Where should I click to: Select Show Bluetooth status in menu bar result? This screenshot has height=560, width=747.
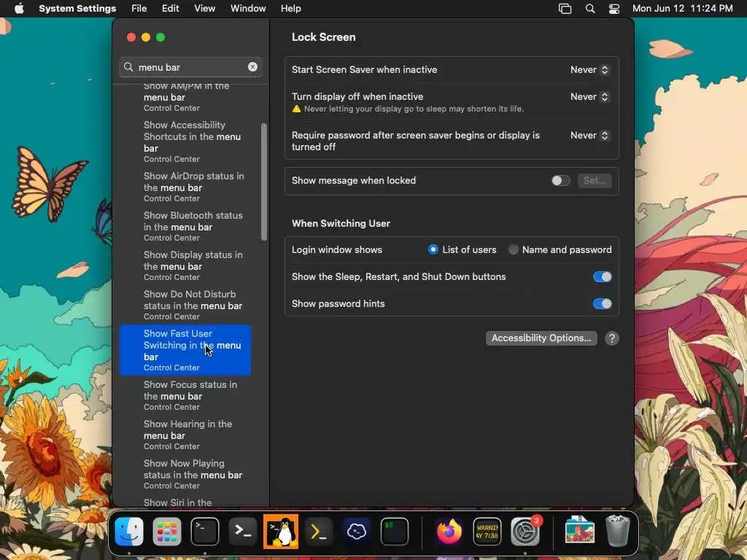pos(186,226)
